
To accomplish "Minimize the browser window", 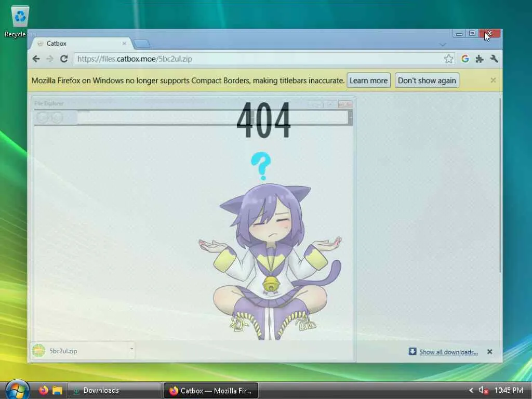I will pyautogui.click(x=459, y=34).
